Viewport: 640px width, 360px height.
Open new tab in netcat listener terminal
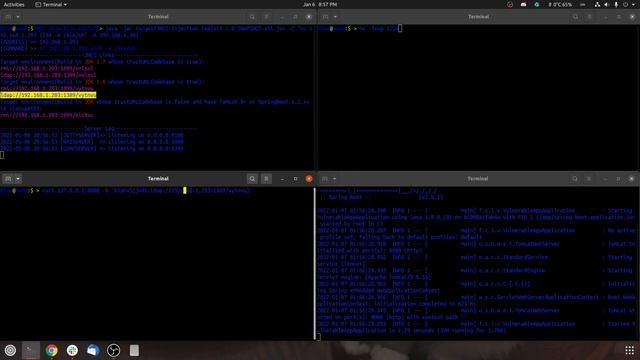pos(325,17)
